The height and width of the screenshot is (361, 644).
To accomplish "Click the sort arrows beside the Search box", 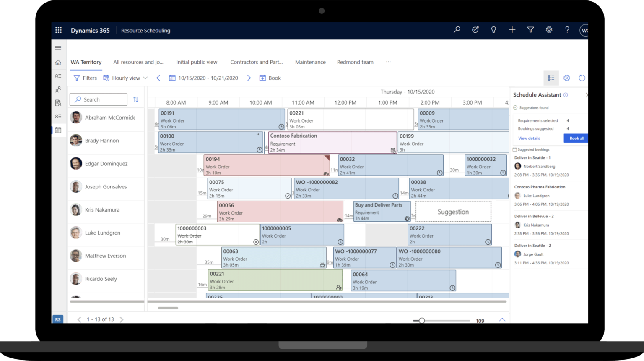I will click(135, 99).
